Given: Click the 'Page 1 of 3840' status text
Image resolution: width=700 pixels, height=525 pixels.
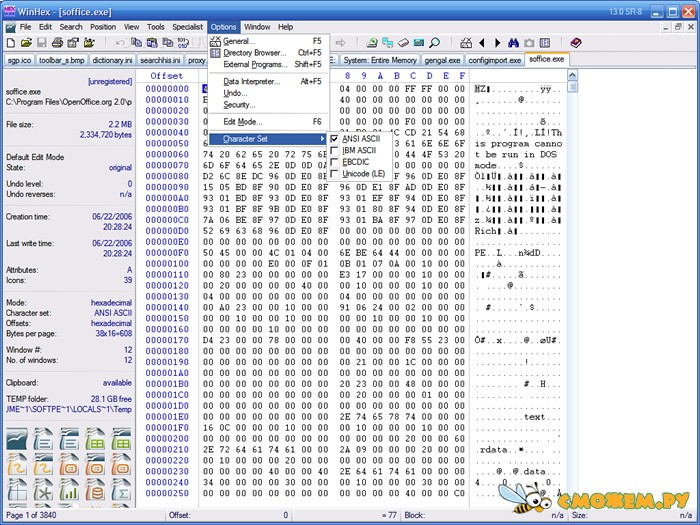Looking at the screenshot, I should coord(31,515).
